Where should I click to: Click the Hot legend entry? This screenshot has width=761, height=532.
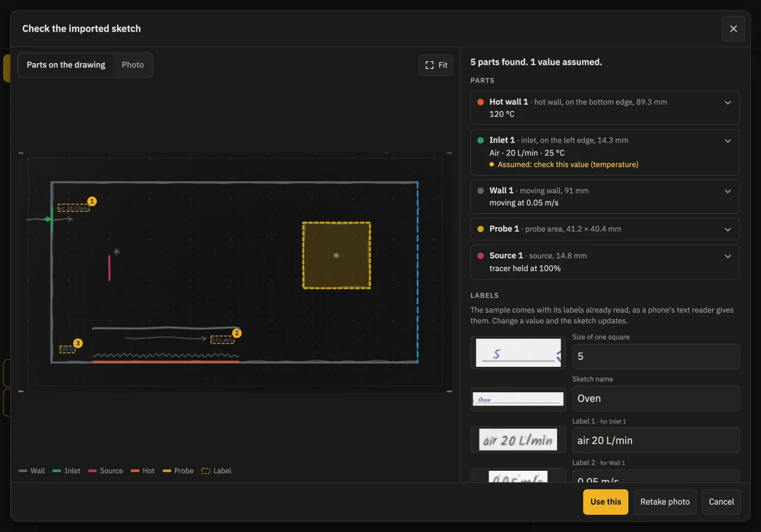(x=143, y=471)
